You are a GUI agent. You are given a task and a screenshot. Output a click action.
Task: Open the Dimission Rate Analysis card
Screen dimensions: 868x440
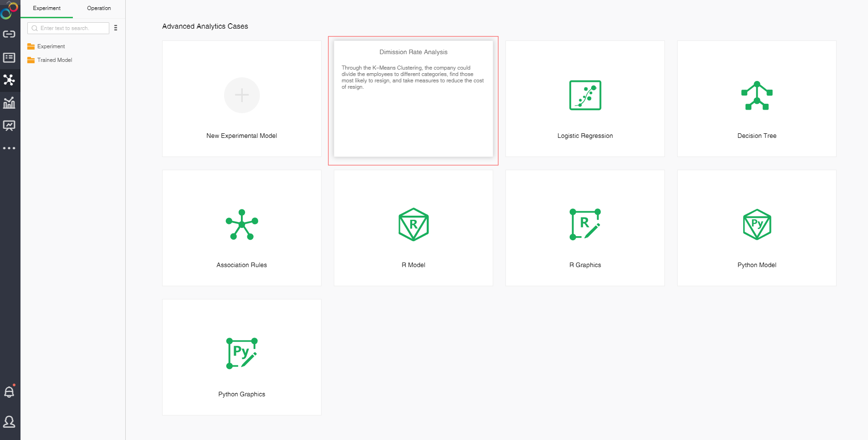coord(413,99)
